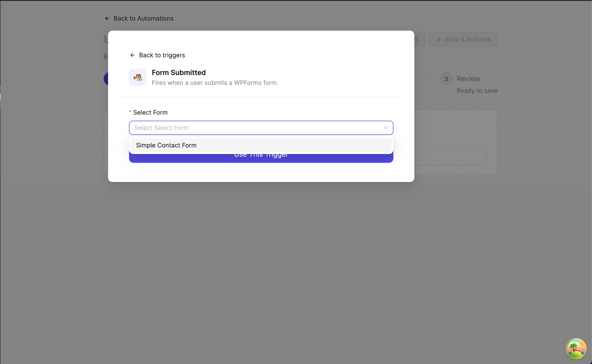
Task: Click the arrow beside Back to triggers
Action: [x=132, y=55]
